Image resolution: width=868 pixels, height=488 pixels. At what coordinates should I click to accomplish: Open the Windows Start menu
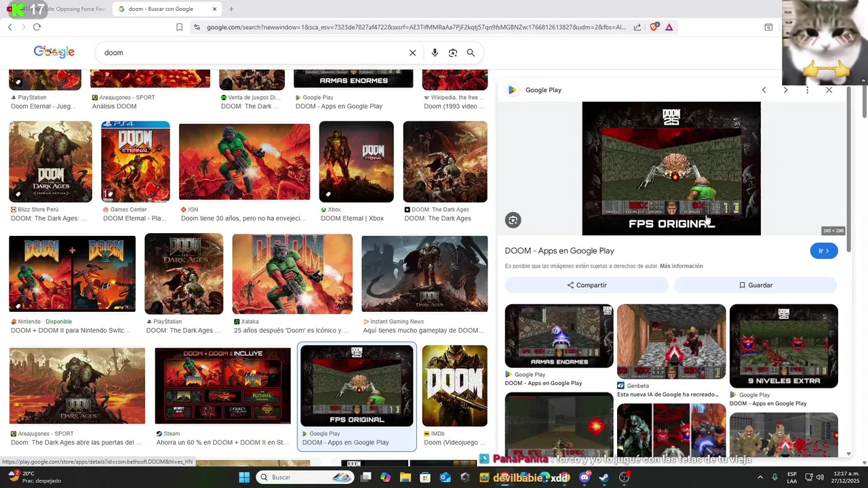click(x=244, y=477)
